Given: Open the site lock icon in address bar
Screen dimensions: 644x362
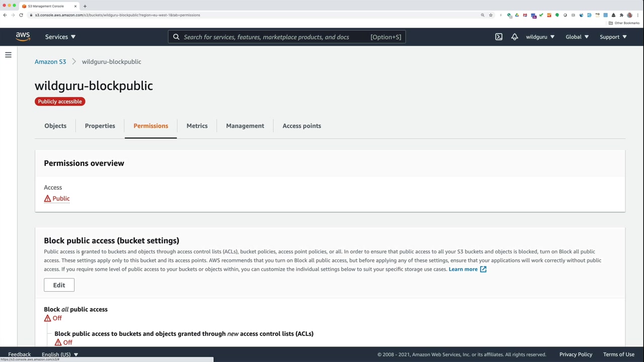Looking at the screenshot, I should (31, 15).
